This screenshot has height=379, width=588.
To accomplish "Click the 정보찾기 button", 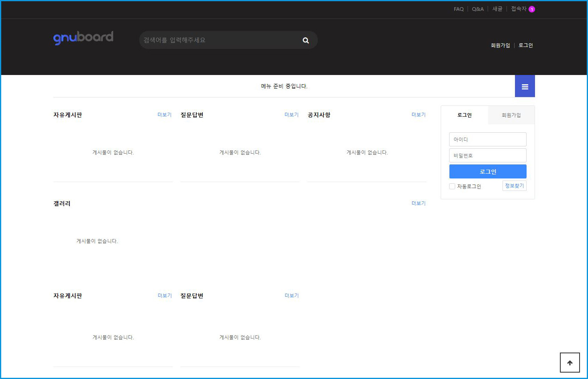I will click(514, 186).
